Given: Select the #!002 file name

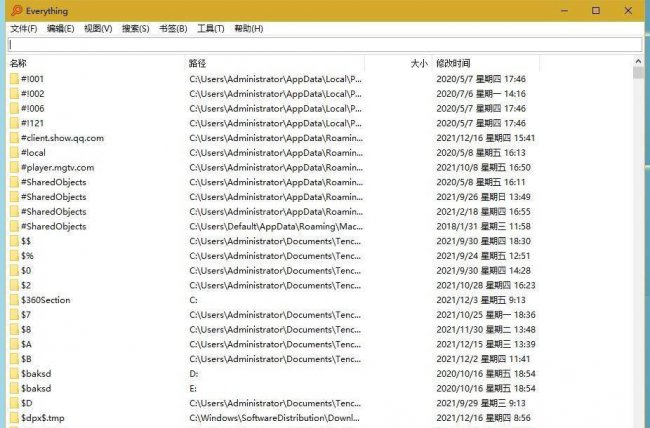Looking at the screenshot, I should (x=32, y=94).
